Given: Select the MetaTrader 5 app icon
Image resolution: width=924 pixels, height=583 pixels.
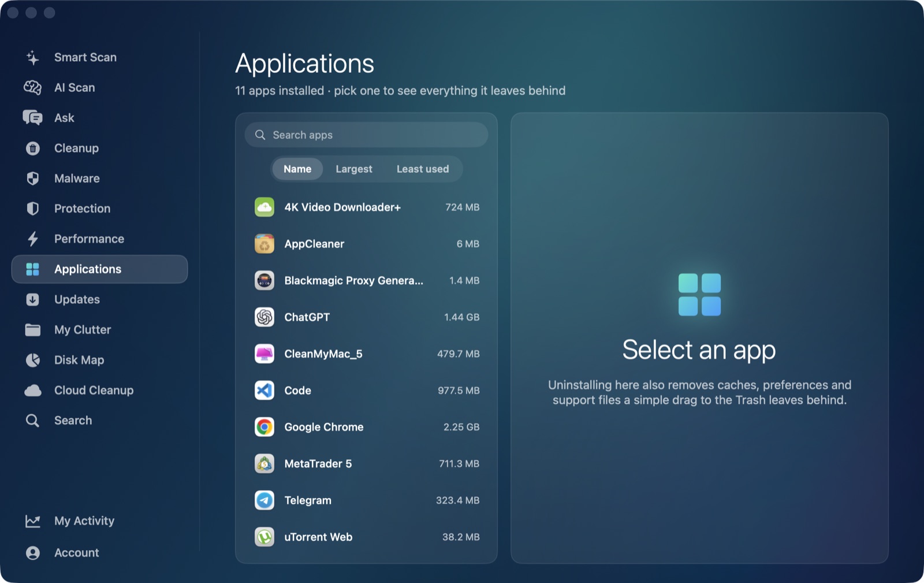Looking at the screenshot, I should point(264,463).
